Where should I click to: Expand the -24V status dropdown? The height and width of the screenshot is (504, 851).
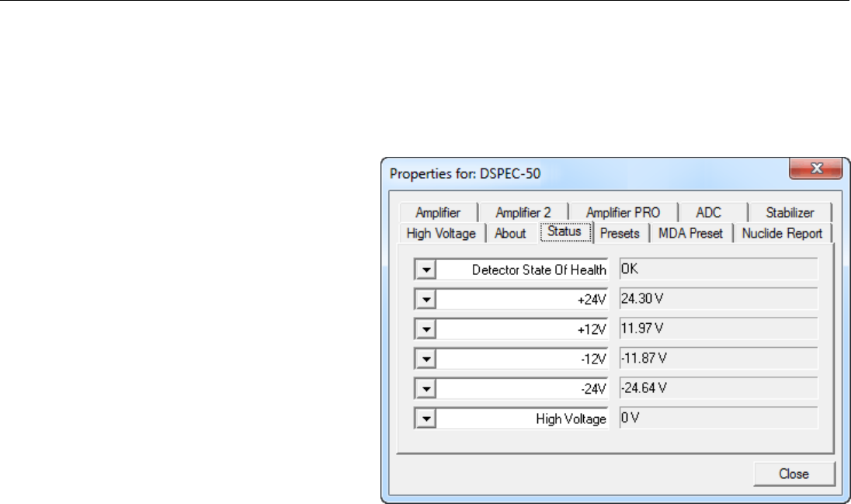click(x=426, y=389)
